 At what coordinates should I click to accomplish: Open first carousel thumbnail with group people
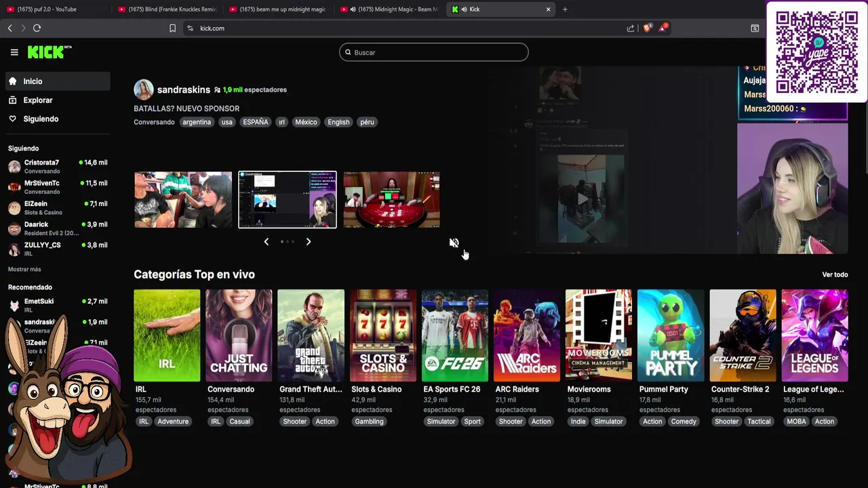[183, 199]
